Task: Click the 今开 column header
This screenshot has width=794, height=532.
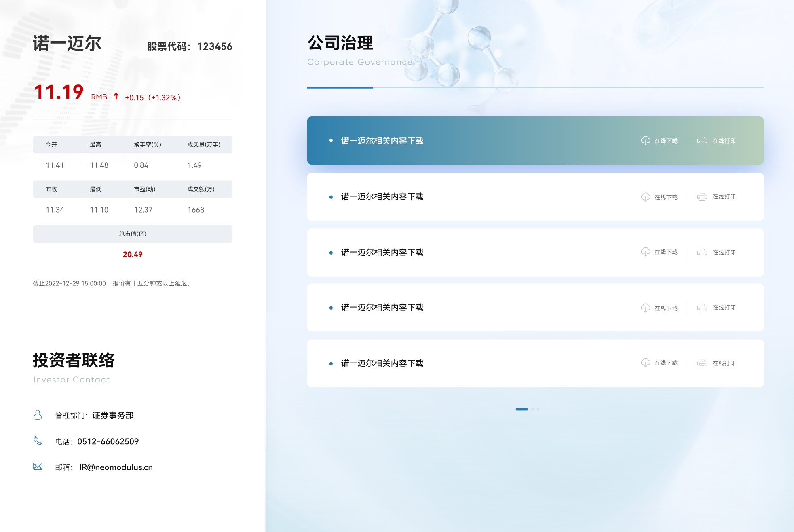Action: [51, 144]
